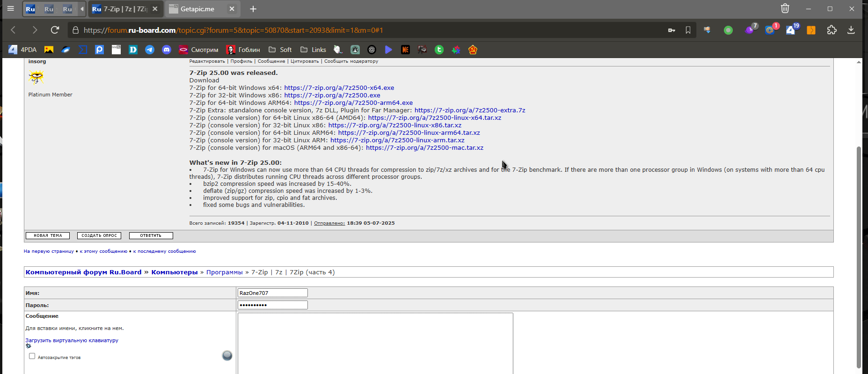Click the Сообщить модератору link
The width and height of the screenshot is (868, 374).
point(351,61)
